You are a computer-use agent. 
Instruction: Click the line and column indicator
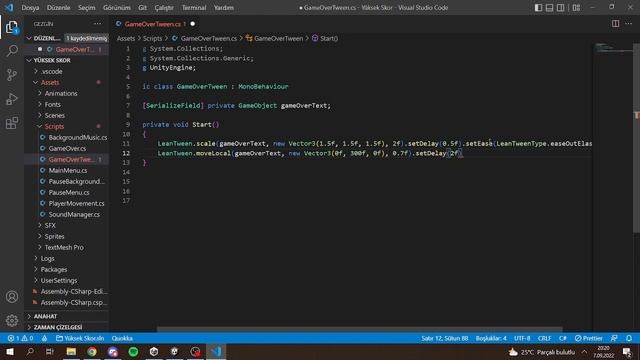pos(444,338)
